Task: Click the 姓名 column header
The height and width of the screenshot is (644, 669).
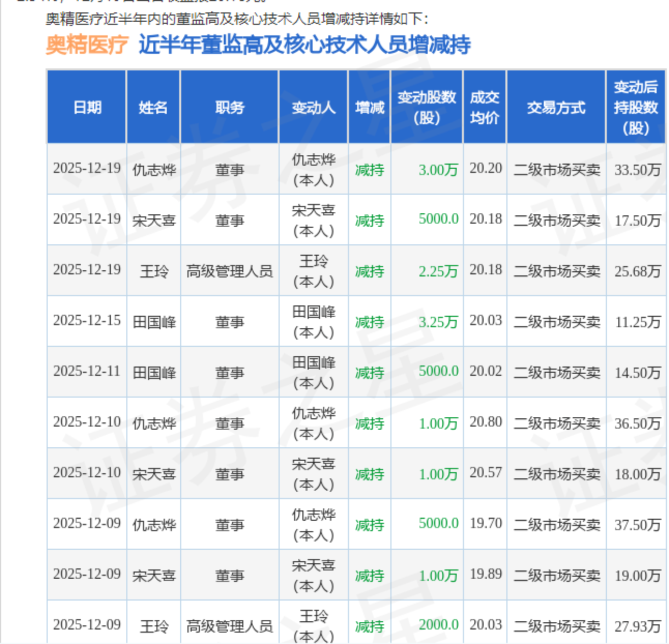Action: click(x=153, y=107)
